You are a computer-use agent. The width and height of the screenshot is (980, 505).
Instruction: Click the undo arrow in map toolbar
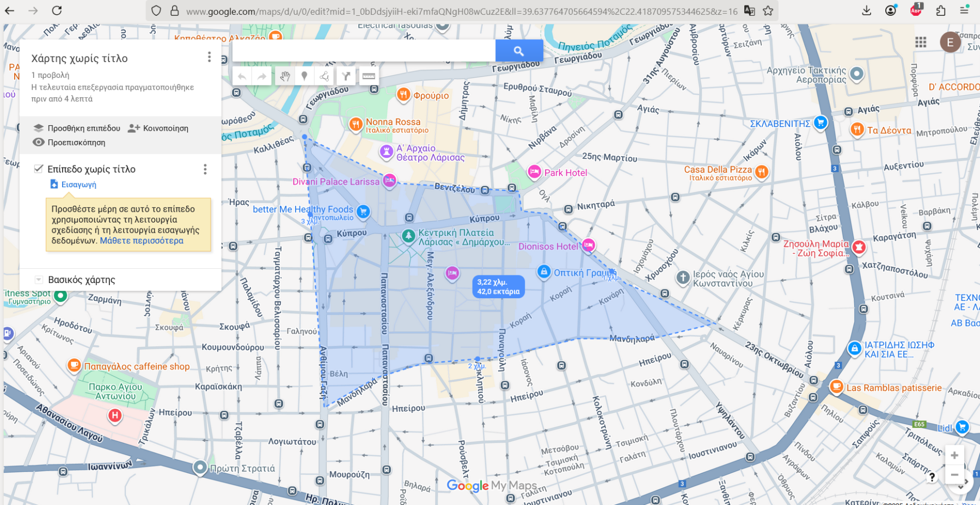(x=242, y=76)
